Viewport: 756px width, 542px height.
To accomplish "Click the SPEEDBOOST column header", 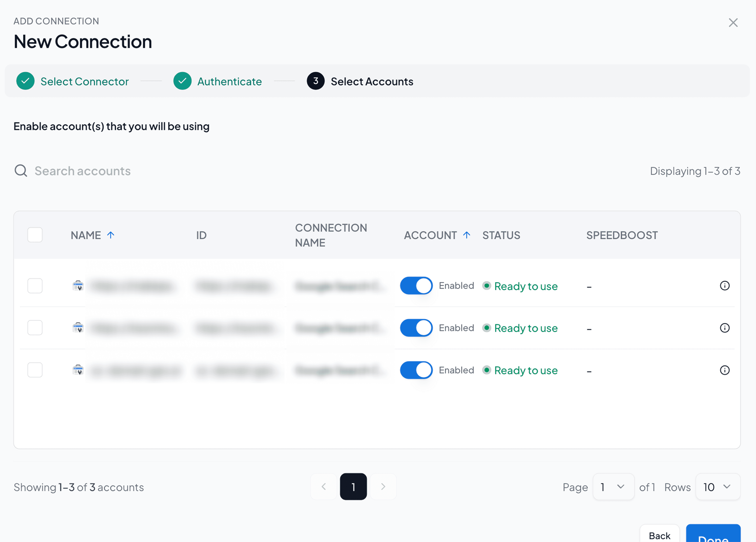I will point(622,235).
